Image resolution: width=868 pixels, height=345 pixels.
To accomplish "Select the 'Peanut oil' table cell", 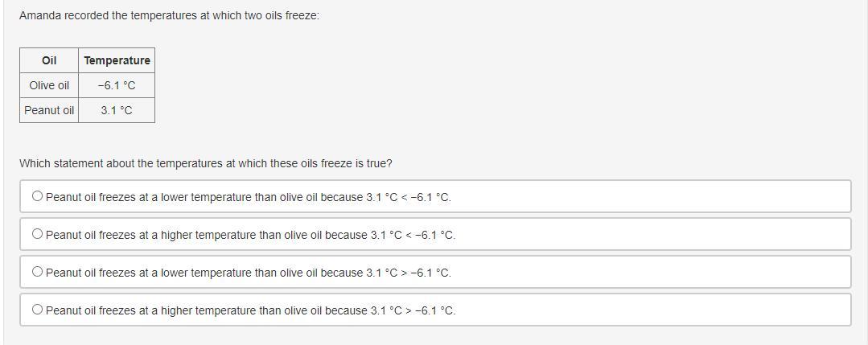I will [x=49, y=110].
